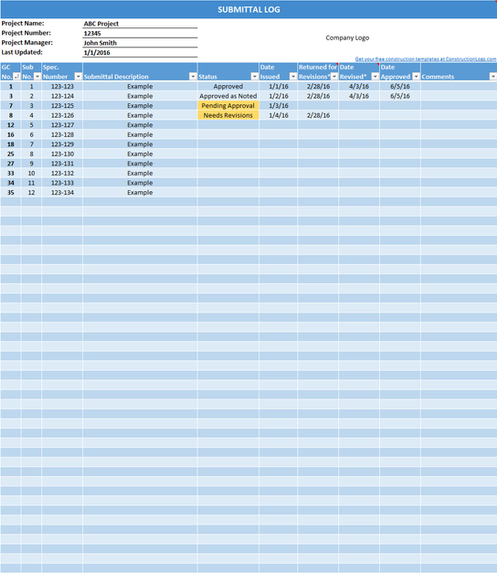Viewport: 497px width, 573px height.
Task: Select '2/28/16' in the Needs Revisions row
Action: pos(318,115)
